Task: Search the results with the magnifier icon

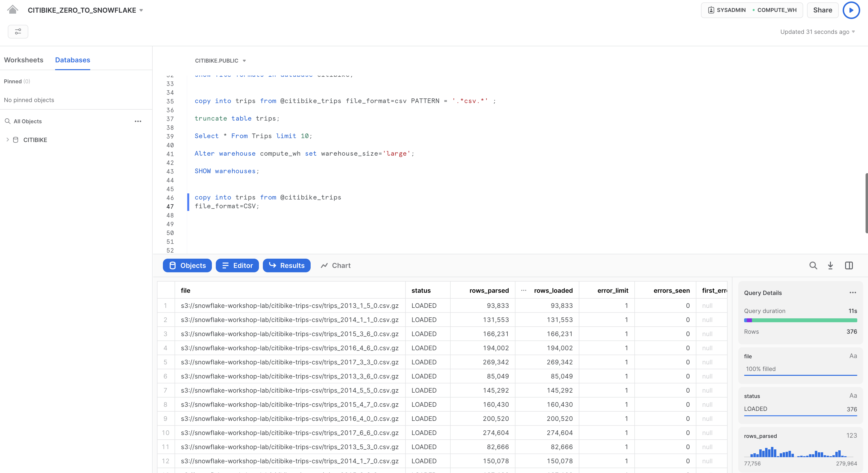Action: click(813, 266)
